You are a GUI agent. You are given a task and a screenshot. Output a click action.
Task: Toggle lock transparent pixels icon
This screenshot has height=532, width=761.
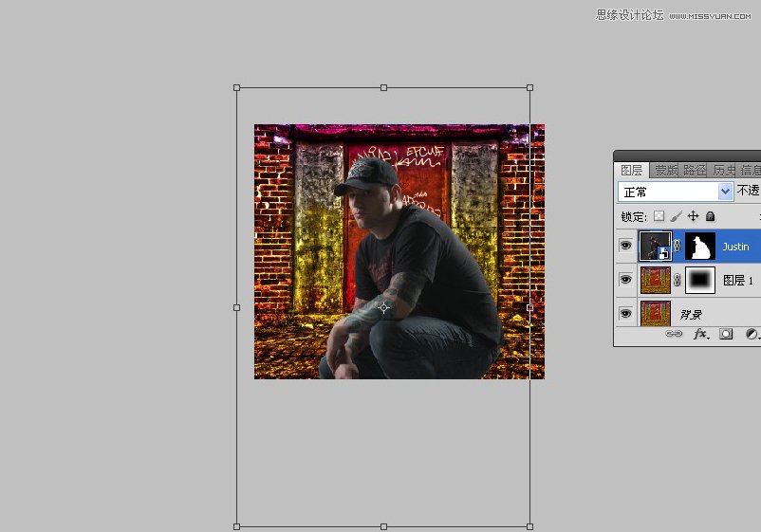point(659,216)
